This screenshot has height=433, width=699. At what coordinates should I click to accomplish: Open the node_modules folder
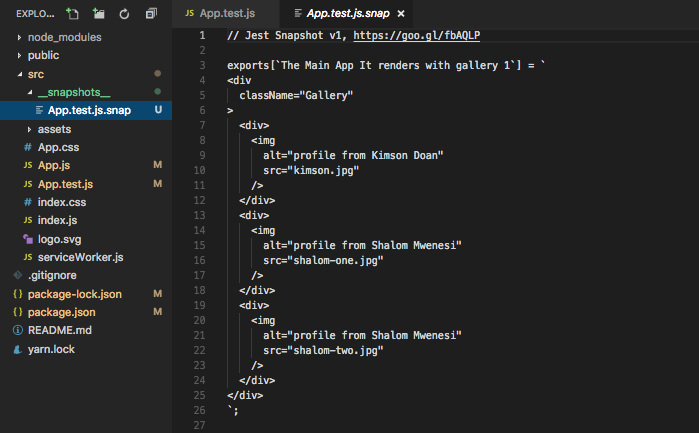coord(65,37)
